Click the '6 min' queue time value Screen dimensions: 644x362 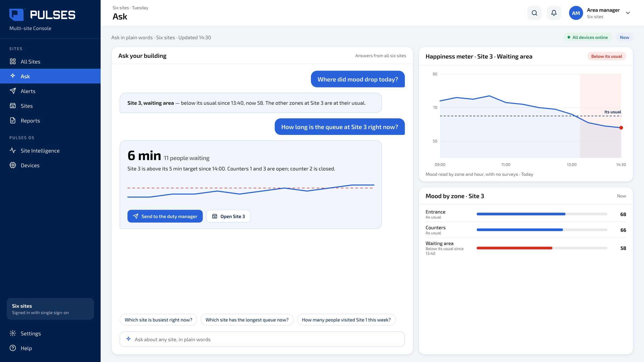click(144, 156)
